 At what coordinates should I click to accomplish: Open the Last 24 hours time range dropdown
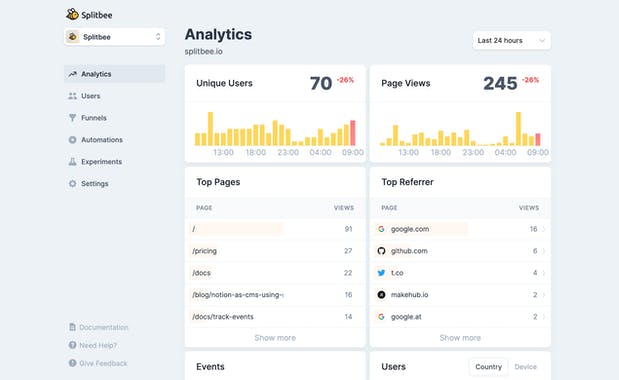pyautogui.click(x=512, y=40)
